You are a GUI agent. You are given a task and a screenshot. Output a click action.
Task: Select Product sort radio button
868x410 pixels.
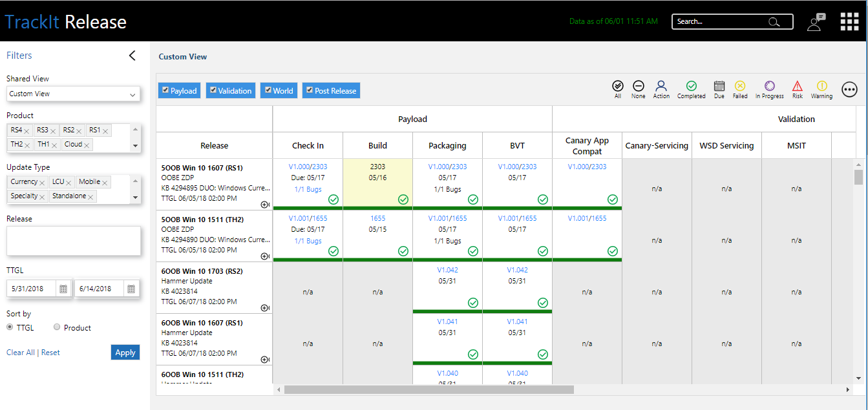coord(57,327)
